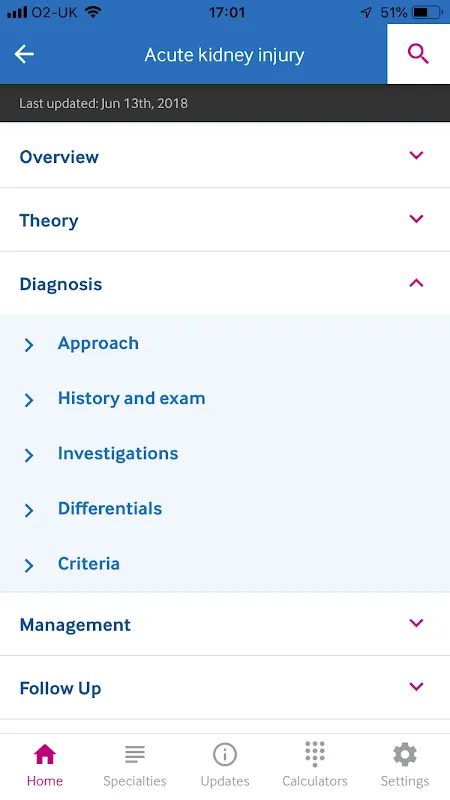Open History and exam subsection
Viewport: 450px width, 800px height.
tap(225, 398)
